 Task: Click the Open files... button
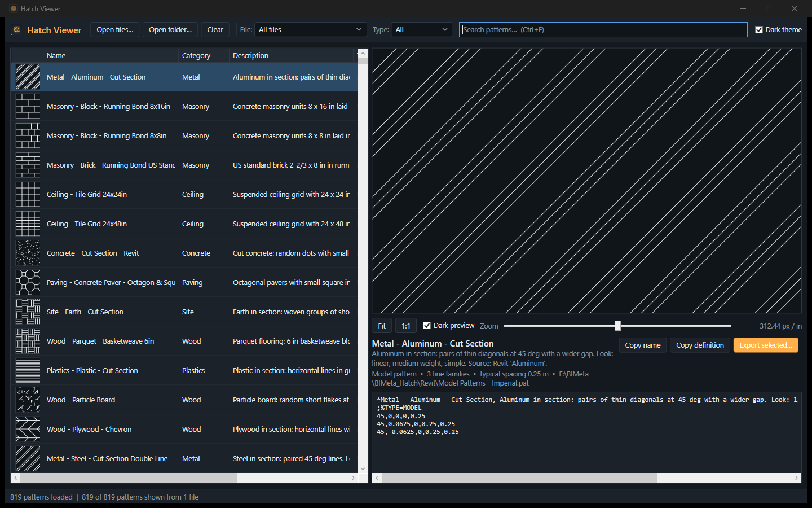tap(115, 29)
